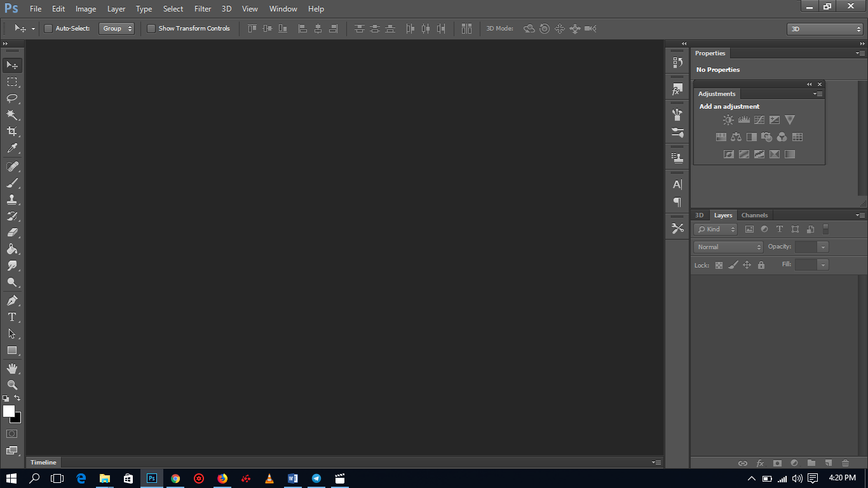Screen dimensions: 868x488
Task: Select the Healing Brush tool
Action: [x=12, y=166]
